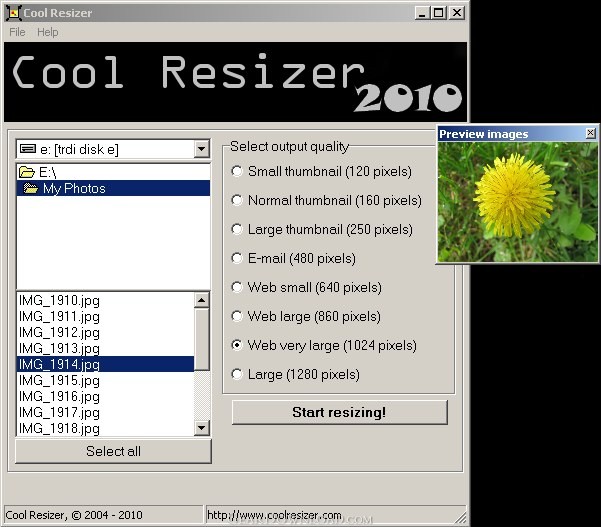The image size is (601, 527).
Task: Click the drive icon in the drive selector
Action: [x=28, y=148]
